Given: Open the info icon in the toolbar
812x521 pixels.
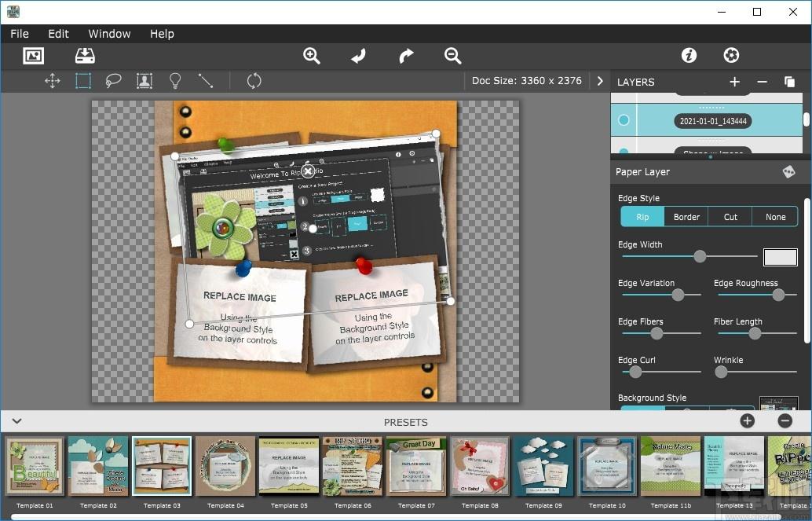Looking at the screenshot, I should [x=689, y=56].
